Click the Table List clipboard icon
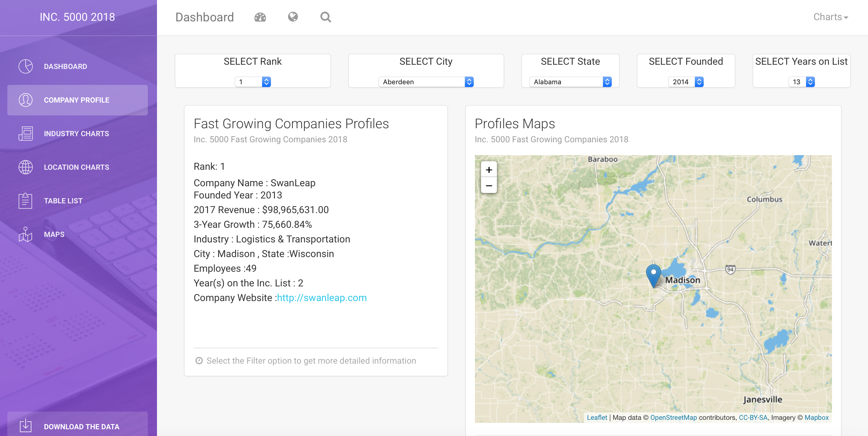868x436 pixels. coord(26,201)
